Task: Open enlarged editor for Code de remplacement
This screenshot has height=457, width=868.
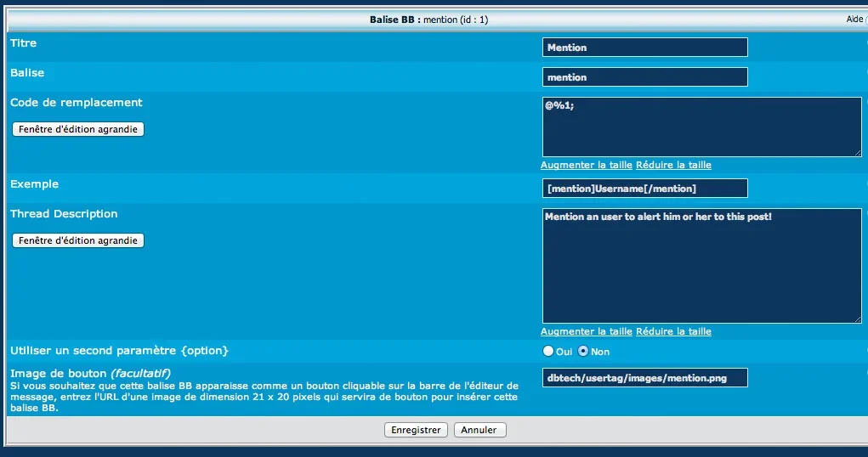Action: tap(78, 129)
